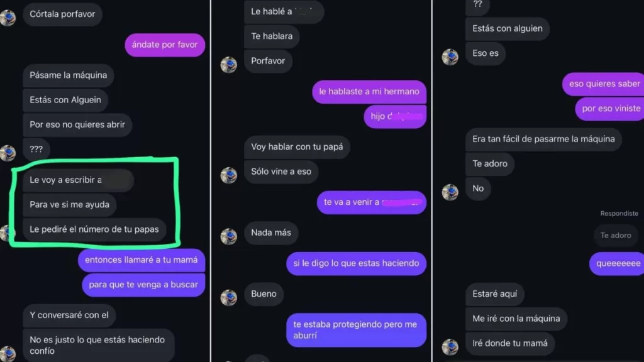Select the "Pásame la máquina" message
Screen dimensions: 644x362
(x=68, y=75)
